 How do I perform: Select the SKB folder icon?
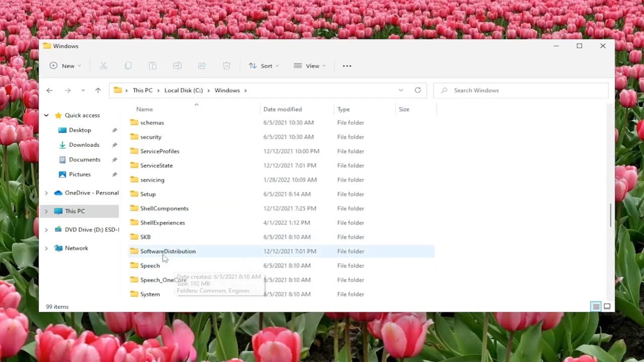coord(134,237)
